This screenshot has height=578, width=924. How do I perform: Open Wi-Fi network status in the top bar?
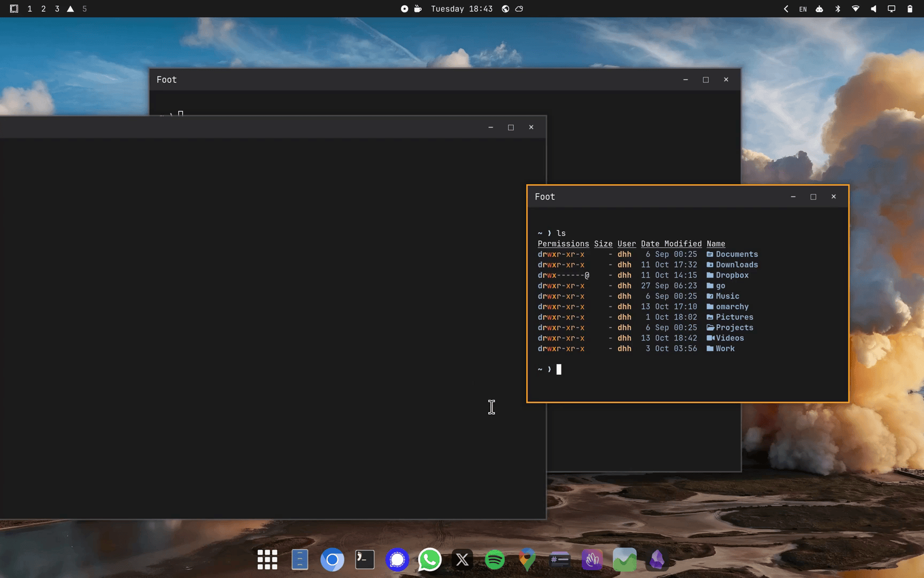coord(856,9)
